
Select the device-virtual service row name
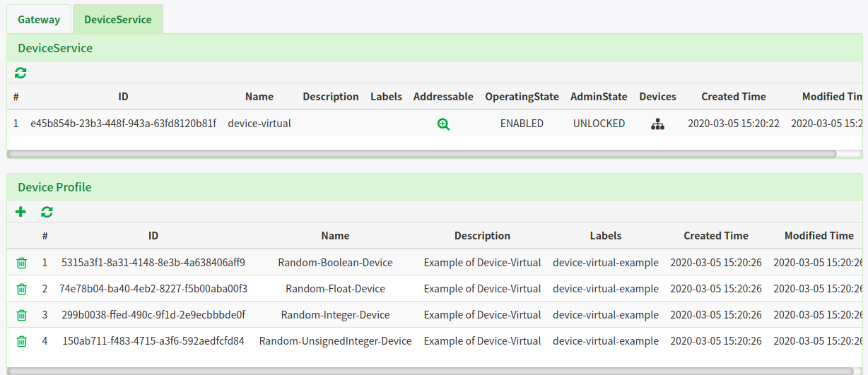coord(259,124)
